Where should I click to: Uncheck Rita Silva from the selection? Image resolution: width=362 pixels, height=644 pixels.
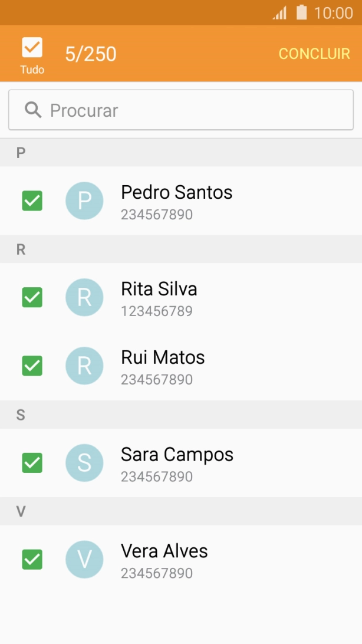point(32,298)
